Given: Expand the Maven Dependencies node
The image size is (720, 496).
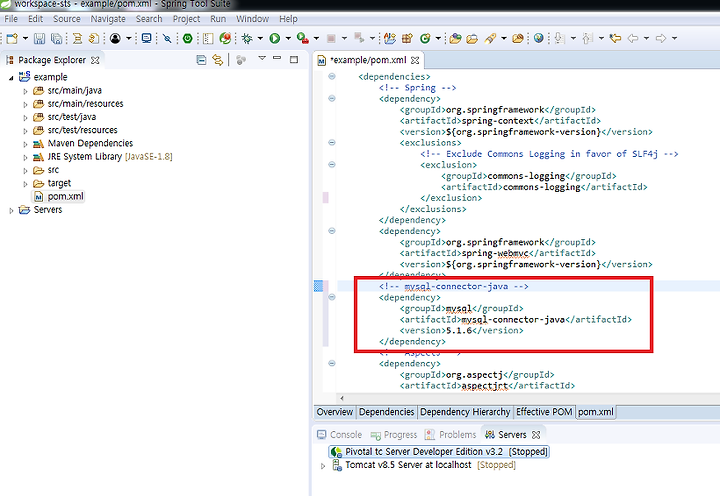Looking at the screenshot, I should 25,144.
